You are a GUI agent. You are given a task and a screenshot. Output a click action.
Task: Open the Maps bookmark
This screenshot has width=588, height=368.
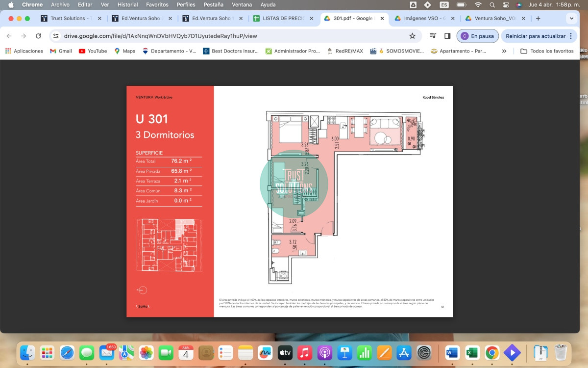pyautogui.click(x=124, y=51)
